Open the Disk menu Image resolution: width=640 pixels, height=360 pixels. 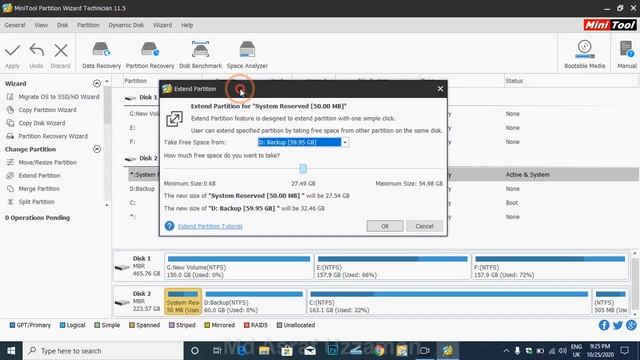coord(62,25)
